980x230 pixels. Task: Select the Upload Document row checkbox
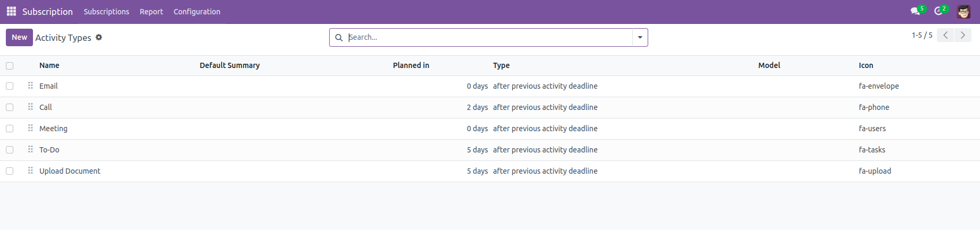(10, 171)
